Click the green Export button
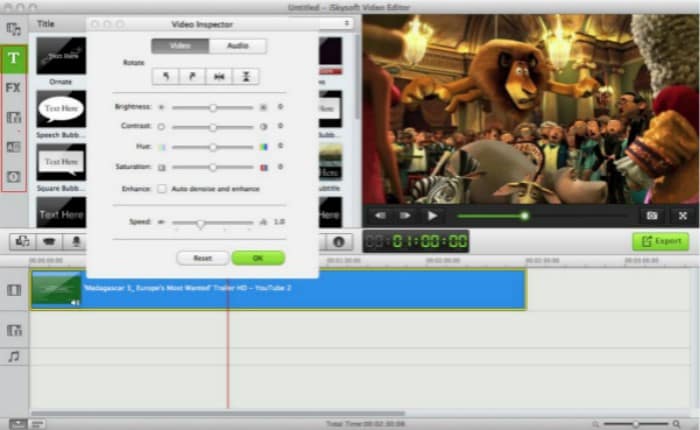This screenshot has width=700, height=430. [661, 242]
